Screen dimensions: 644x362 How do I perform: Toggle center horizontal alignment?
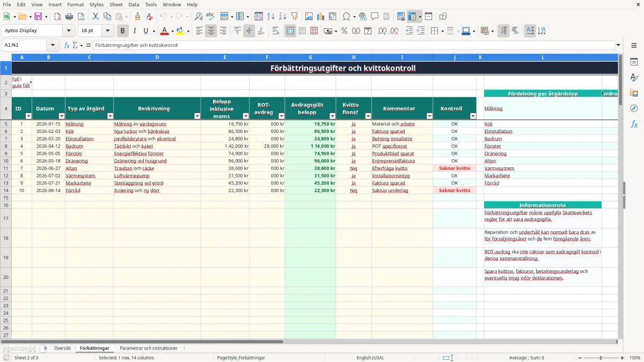point(211,31)
